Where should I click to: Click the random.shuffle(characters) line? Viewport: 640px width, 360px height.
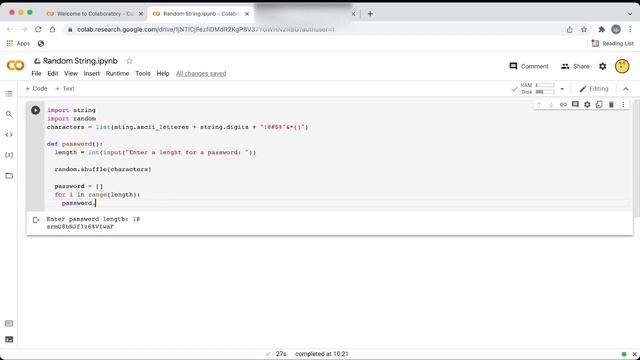[x=103, y=169]
